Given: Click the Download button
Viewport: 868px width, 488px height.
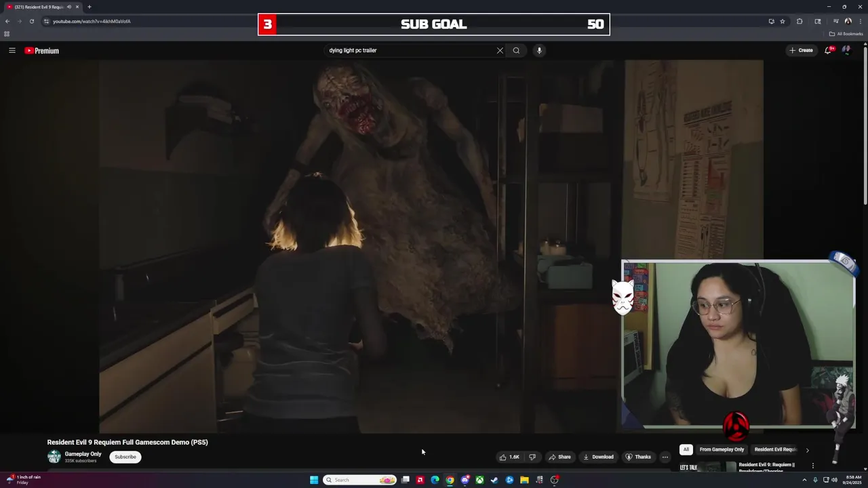Looking at the screenshot, I should click(598, 457).
